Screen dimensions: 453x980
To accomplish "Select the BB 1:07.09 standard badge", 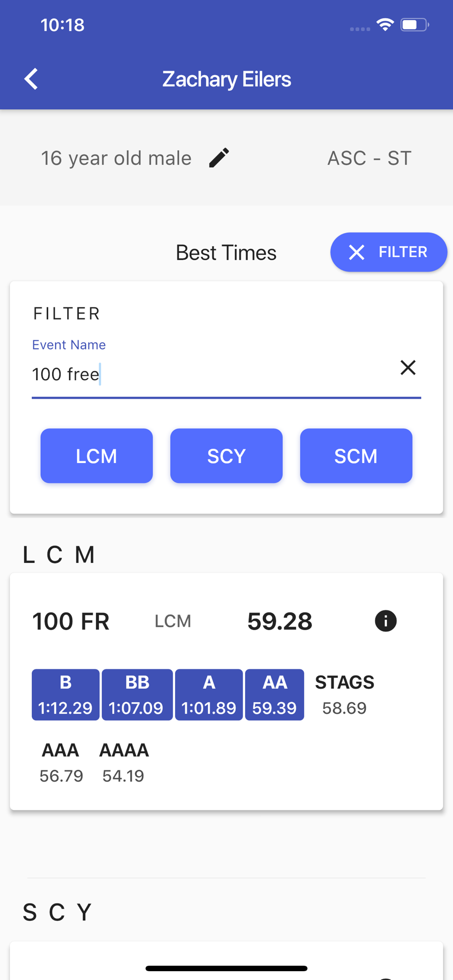I will click(x=137, y=695).
